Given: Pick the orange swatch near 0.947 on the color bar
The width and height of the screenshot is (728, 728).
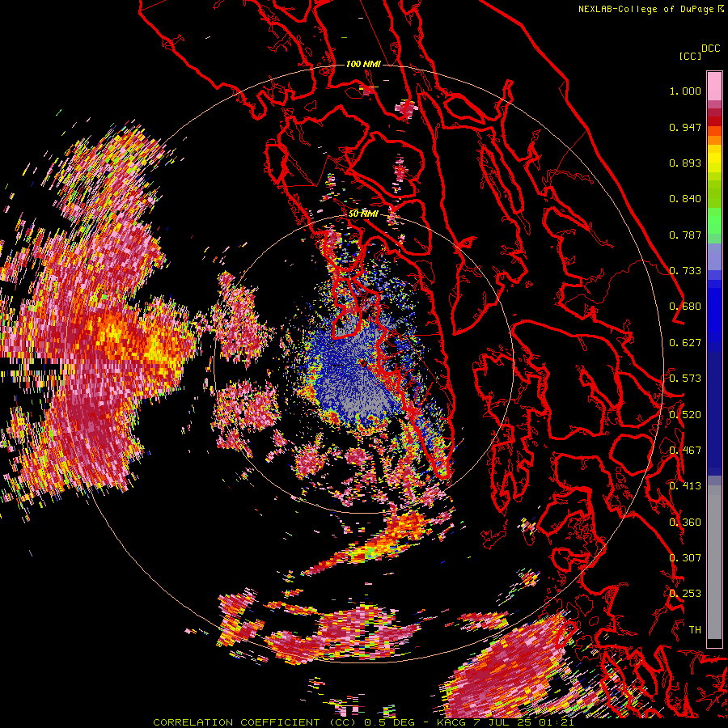Looking at the screenshot, I should tap(714, 131).
